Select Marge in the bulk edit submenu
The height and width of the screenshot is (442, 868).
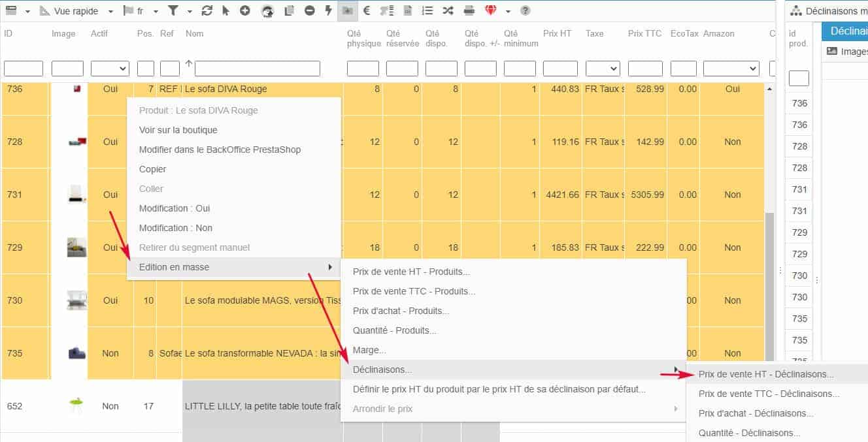point(369,351)
